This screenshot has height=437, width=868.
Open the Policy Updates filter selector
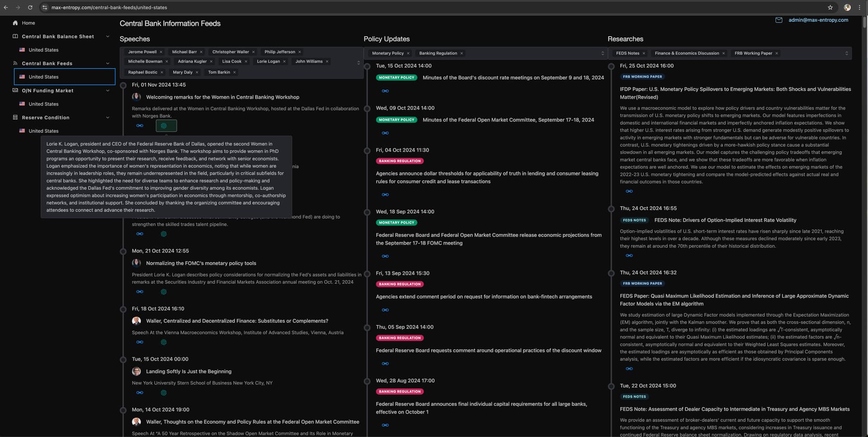click(x=603, y=53)
